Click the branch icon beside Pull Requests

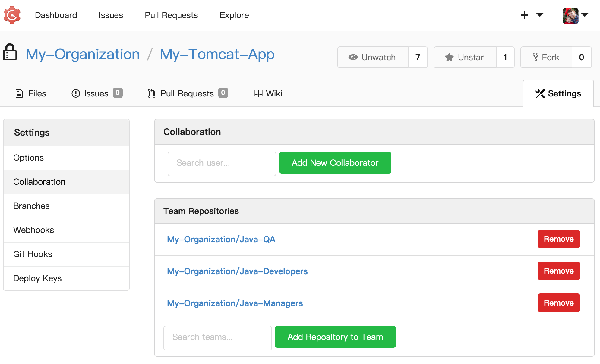pos(151,93)
